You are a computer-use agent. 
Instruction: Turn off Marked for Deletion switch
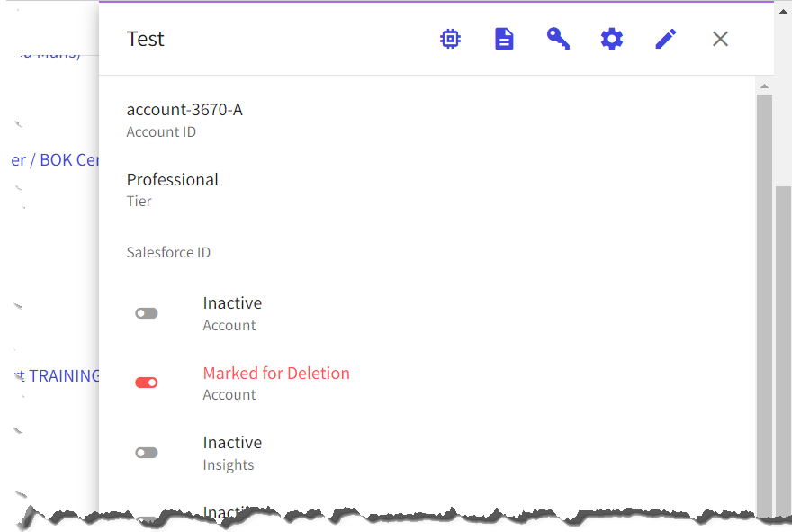coord(147,383)
